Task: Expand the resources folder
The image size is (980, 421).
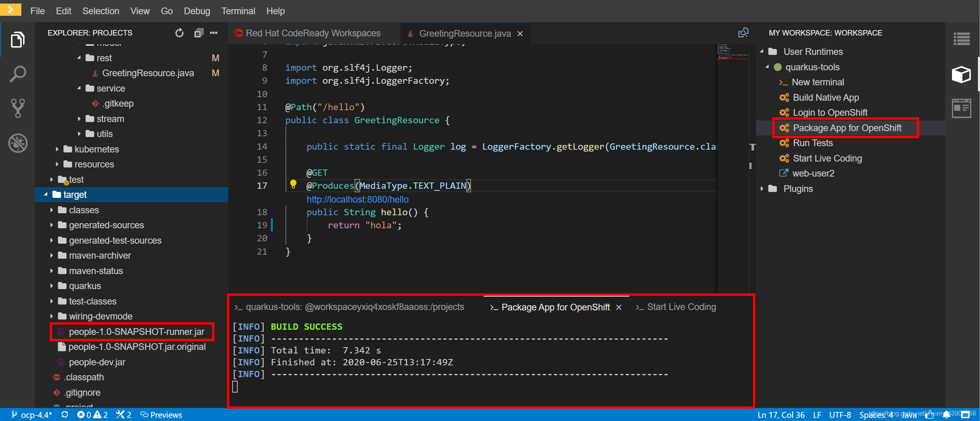Action: click(57, 164)
